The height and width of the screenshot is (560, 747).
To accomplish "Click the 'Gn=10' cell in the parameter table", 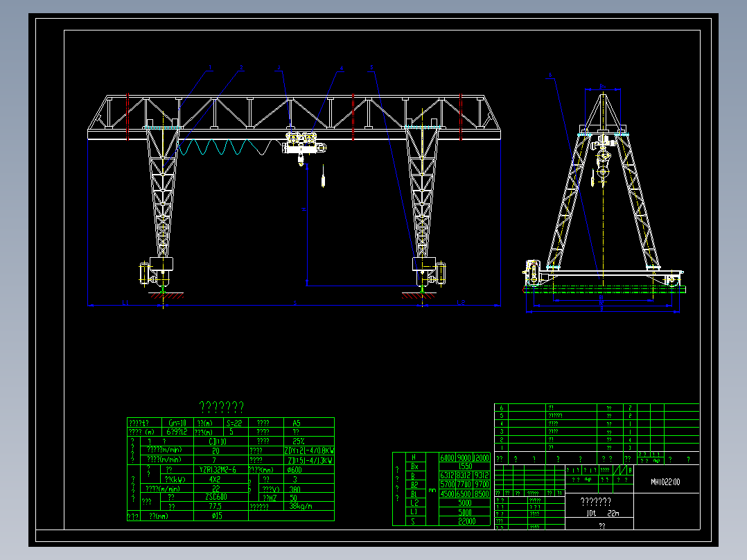I will pos(177,423).
